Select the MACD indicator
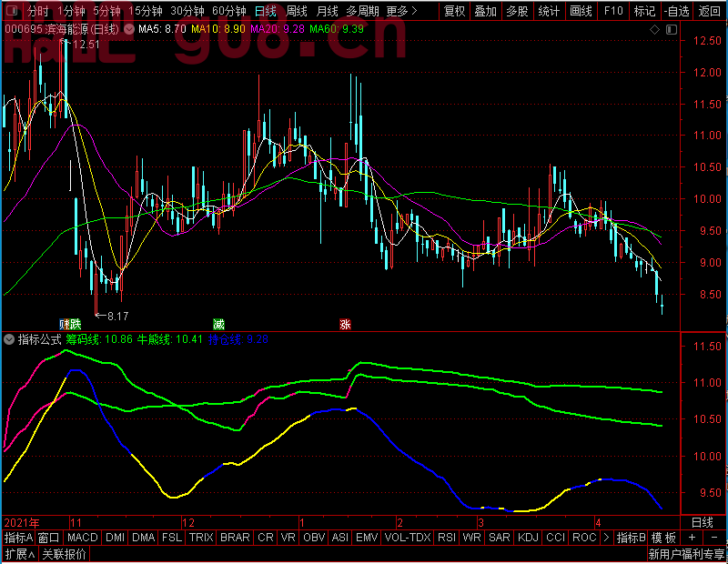This screenshot has width=728, height=564. coord(82,538)
